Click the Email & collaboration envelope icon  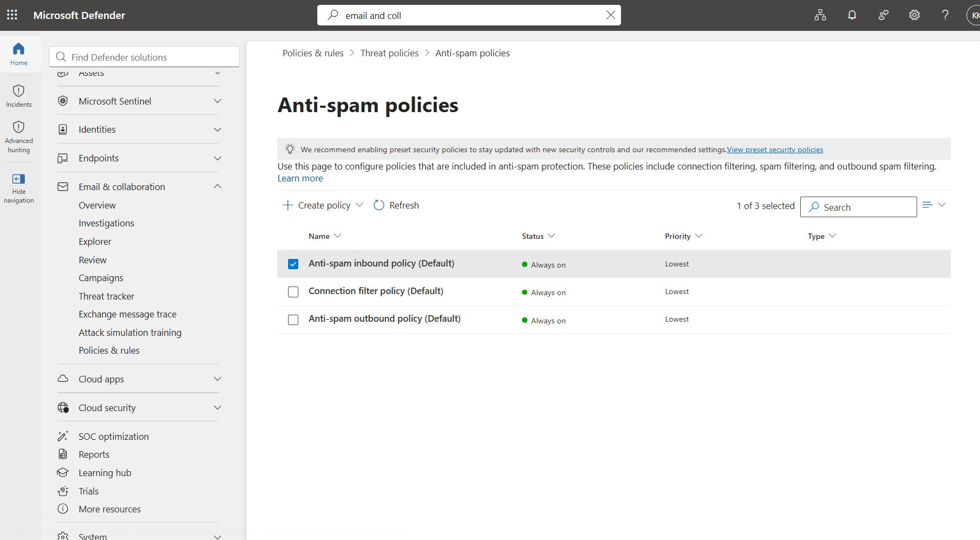point(63,186)
